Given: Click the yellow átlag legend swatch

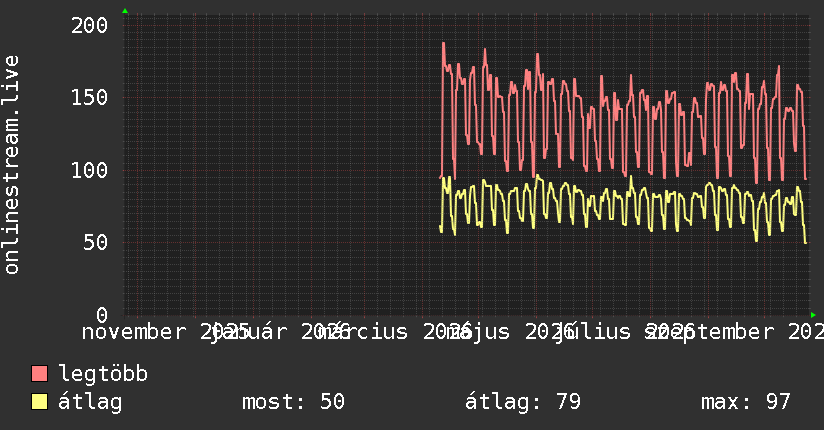Looking at the screenshot, I should pyautogui.click(x=39, y=402).
